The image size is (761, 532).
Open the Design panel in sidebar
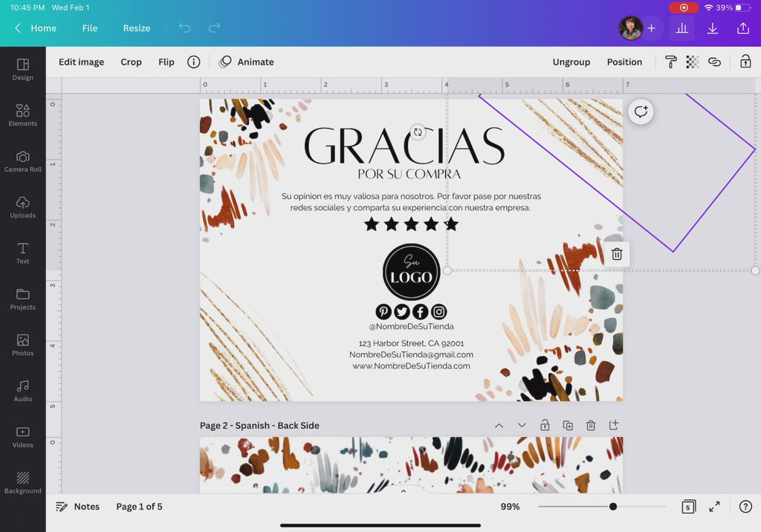coord(23,69)
